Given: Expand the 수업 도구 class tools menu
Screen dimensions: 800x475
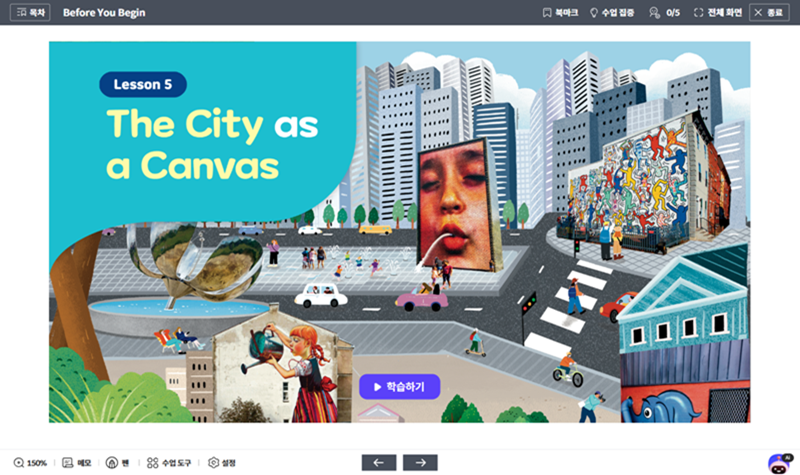Looking at the screenshot, I should coord(169,463).
